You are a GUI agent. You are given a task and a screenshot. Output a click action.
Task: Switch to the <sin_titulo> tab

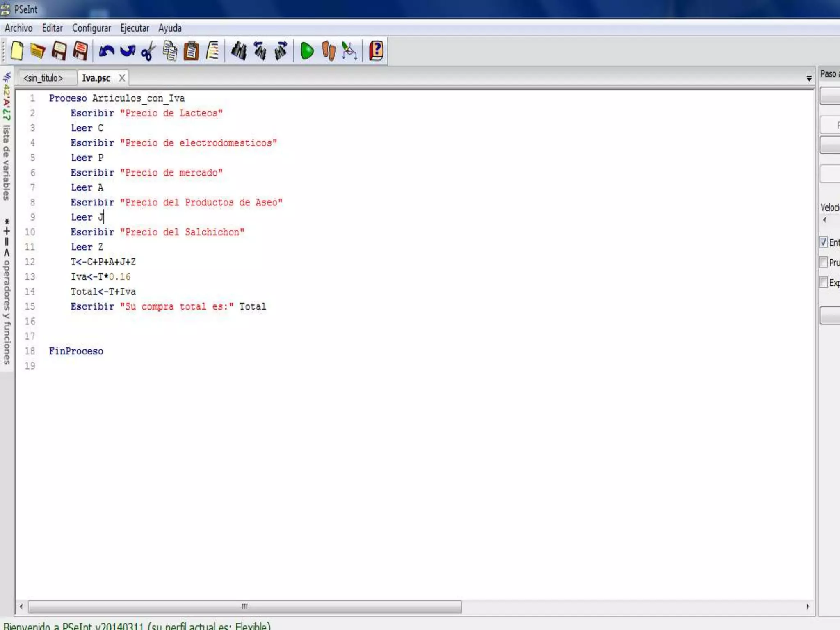43,78
